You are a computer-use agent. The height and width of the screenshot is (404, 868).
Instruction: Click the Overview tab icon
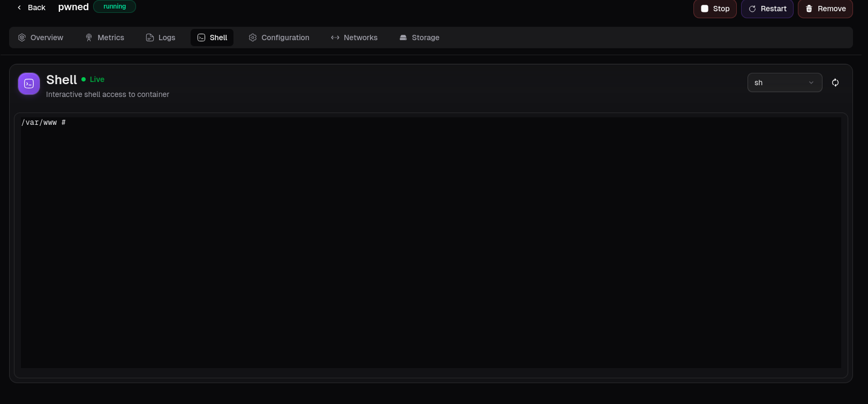coord(22,38)
